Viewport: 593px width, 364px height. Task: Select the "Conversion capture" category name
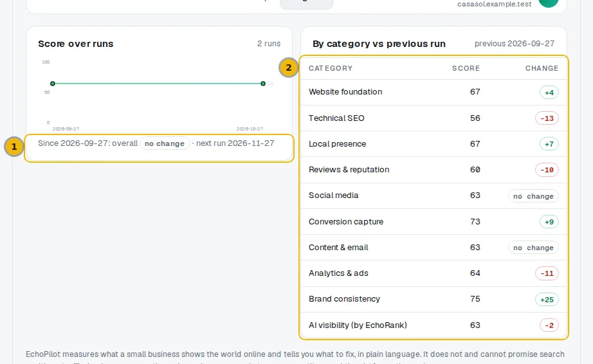coord(346,221)
